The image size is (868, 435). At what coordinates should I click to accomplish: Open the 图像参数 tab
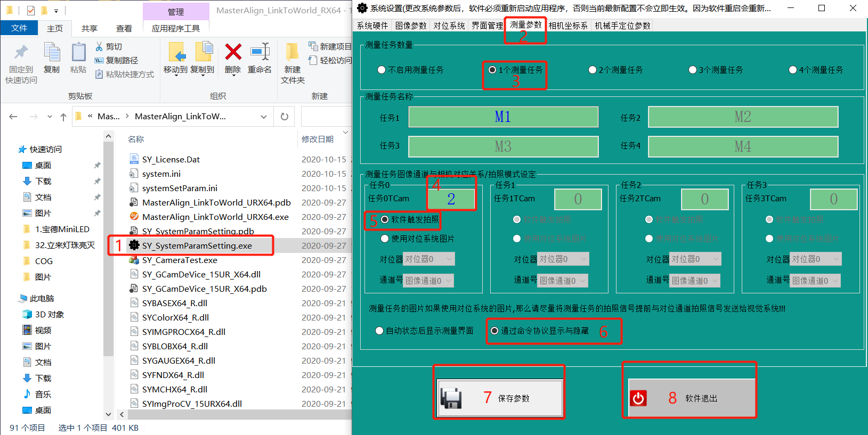(411, 26)
